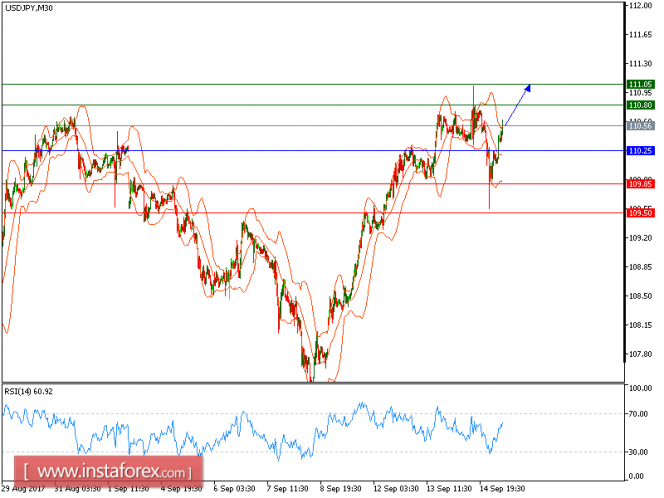Click the 111.65 price axis value

640,35
